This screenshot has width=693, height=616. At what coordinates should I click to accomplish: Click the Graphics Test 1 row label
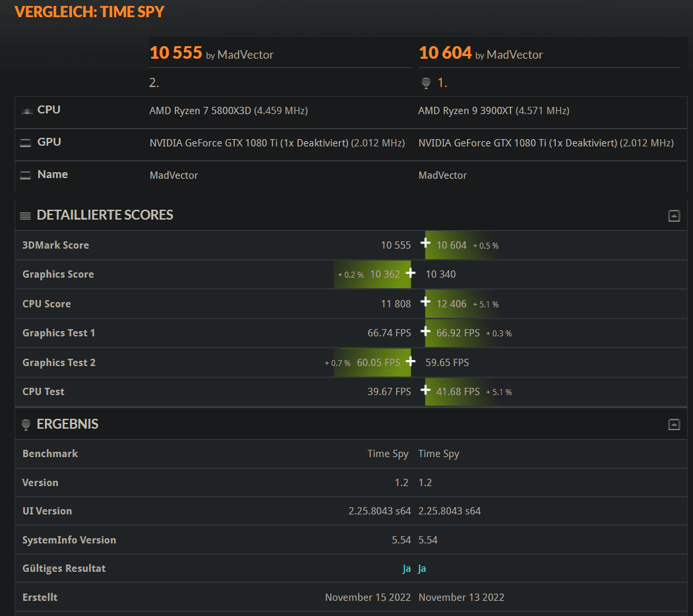pos(59,333)
